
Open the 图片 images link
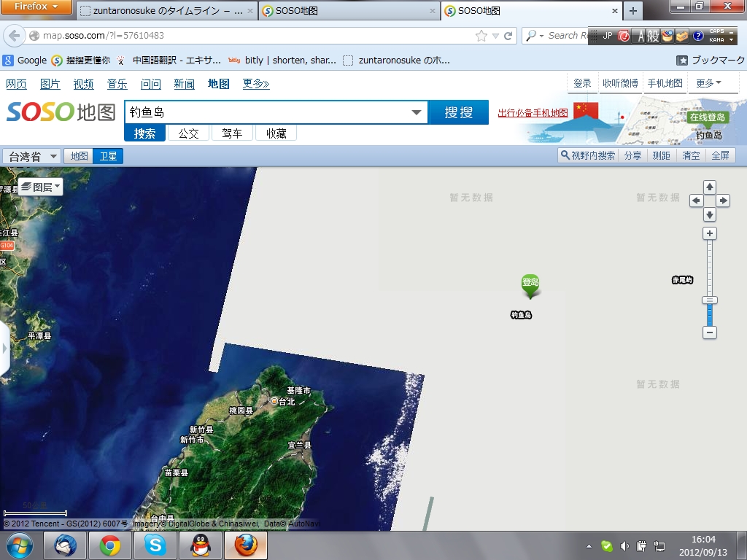50,84
